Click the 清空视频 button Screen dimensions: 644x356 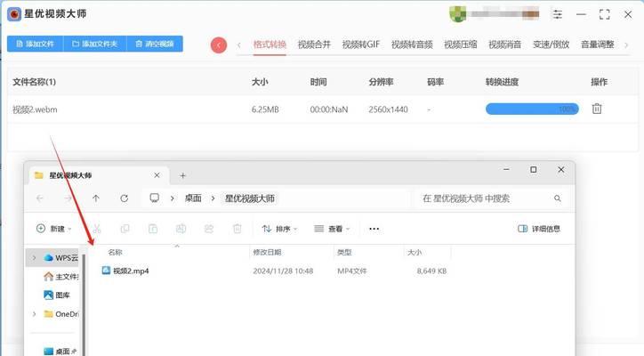[x=155, y=44]
